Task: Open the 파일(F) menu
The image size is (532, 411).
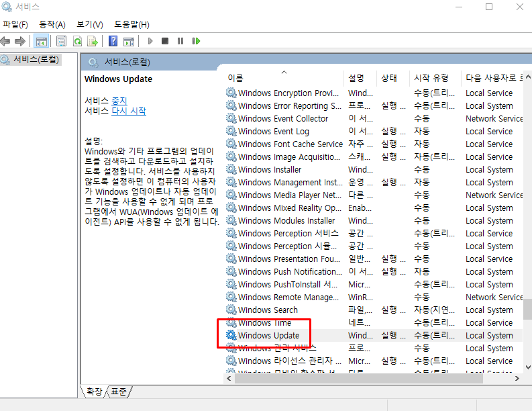Action: click(x=15, y=24)
